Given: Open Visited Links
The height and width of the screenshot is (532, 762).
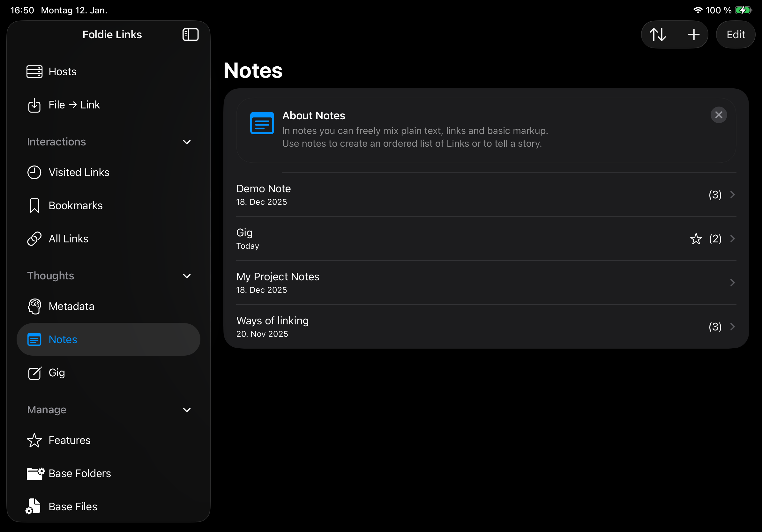Looking at the screenshot, I should [x=78, y=172].
